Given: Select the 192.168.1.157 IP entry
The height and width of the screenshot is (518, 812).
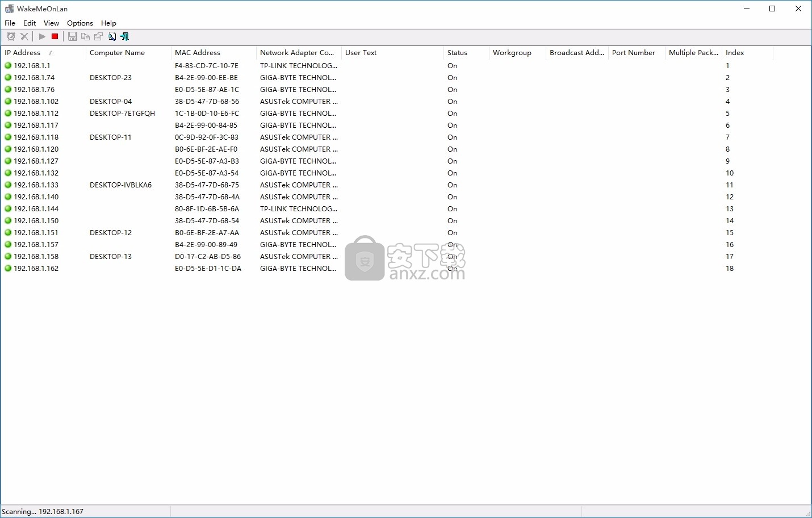Looking at the screenshot, I should [x=36, y=244].
